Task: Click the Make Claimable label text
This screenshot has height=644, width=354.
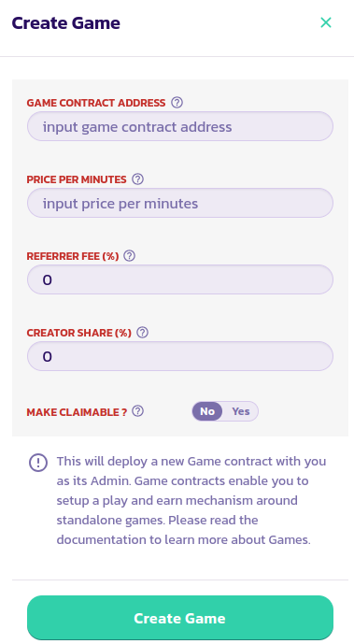Action: click(77, 412)
